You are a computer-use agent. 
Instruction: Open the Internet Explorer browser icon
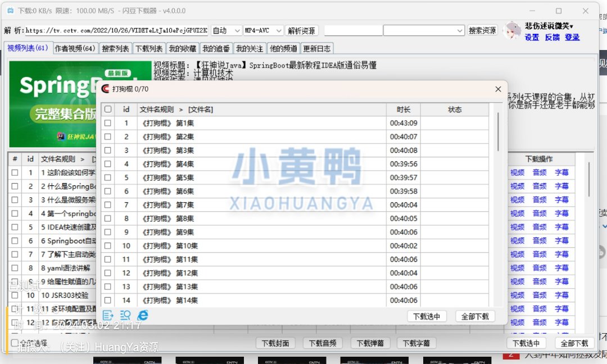click(x=143, y=316)
